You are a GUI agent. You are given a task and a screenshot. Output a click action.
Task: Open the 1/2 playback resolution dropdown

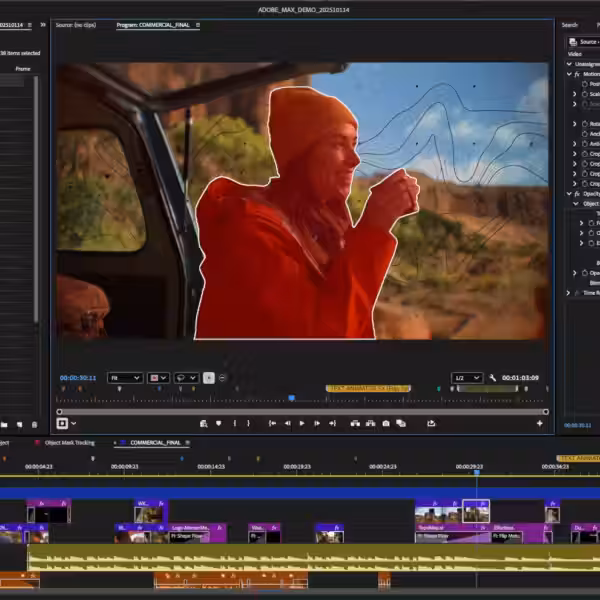(466, 378)
